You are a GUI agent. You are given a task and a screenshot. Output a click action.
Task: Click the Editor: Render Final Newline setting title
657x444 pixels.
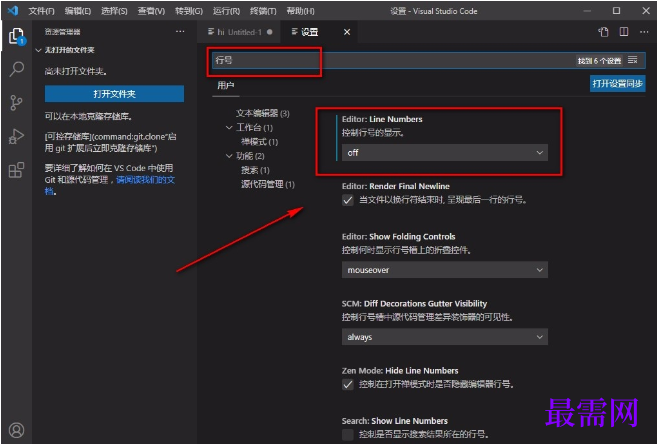coord(396,186)
